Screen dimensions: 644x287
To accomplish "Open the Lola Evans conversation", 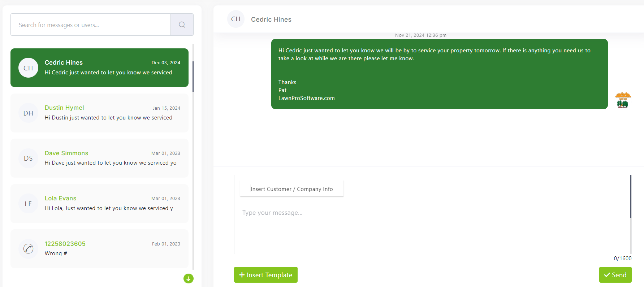I will coord(99,204).
